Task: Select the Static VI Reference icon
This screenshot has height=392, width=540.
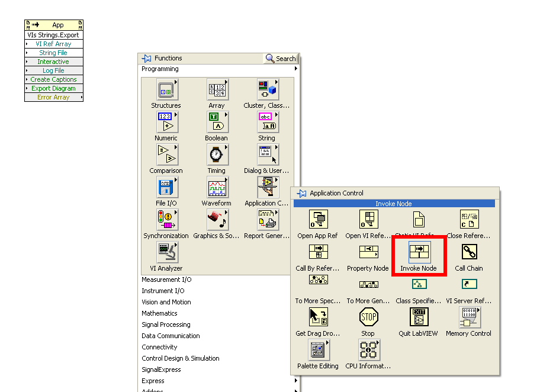Action: pyautogui.click(x=419, y=219)
